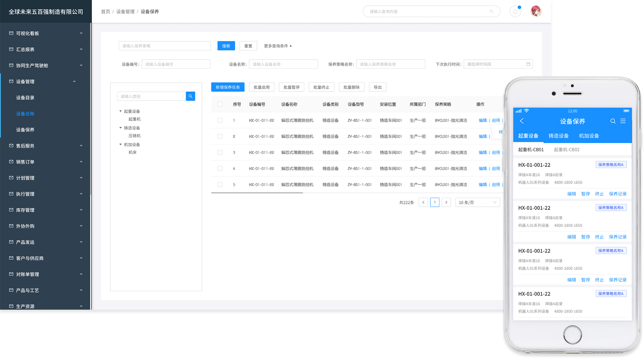Collapse the 起重设备 tree node

click(120, 111)
